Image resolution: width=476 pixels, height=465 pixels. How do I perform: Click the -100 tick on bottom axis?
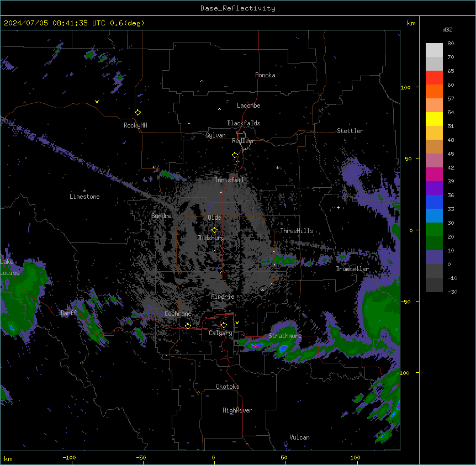(69, 457)
